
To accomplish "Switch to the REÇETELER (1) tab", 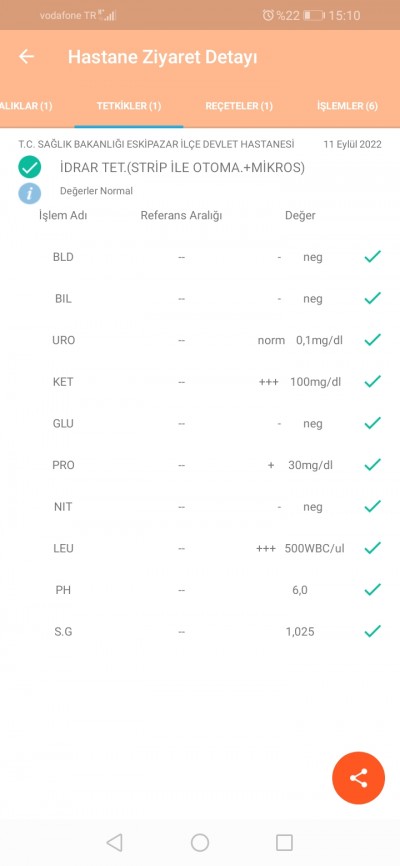I will 239,106.
